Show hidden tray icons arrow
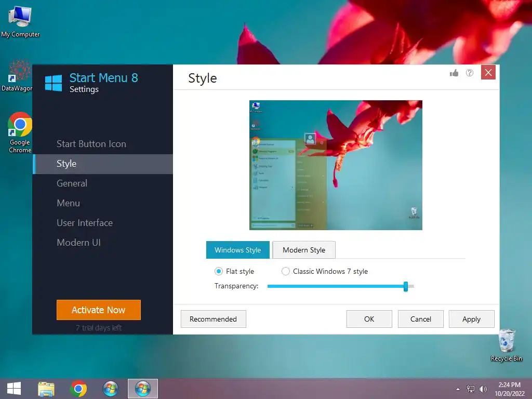Viewport: 532px width, 399px height. click(458, 389)
